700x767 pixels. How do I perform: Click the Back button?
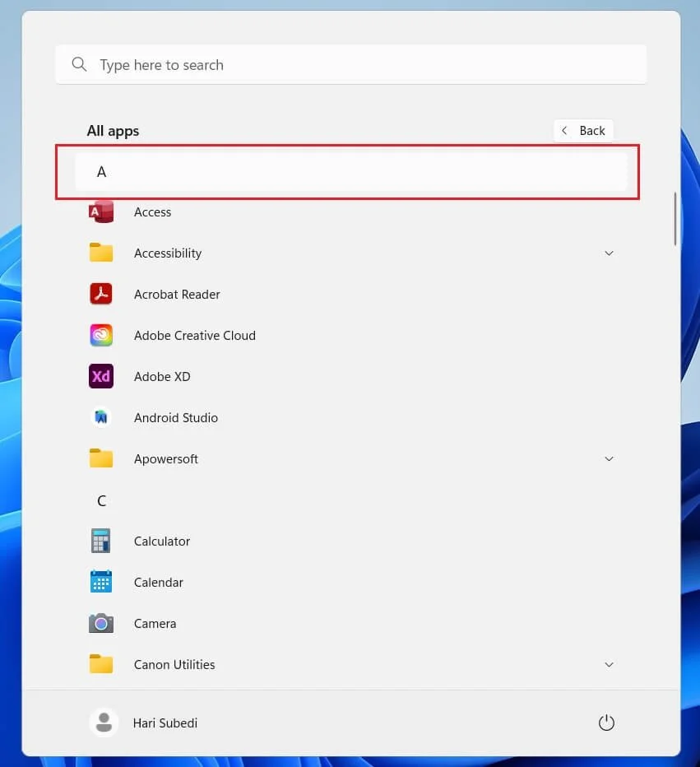583,130
